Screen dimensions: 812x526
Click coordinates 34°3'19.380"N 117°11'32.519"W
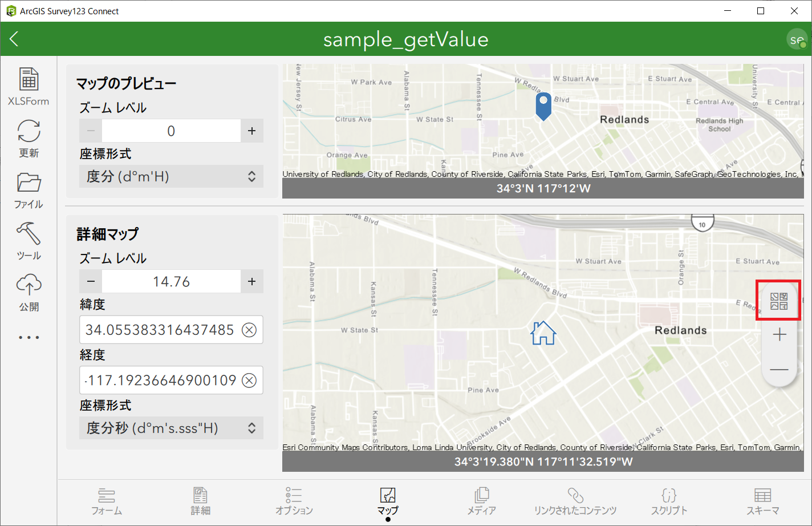(x=543, y=462)
